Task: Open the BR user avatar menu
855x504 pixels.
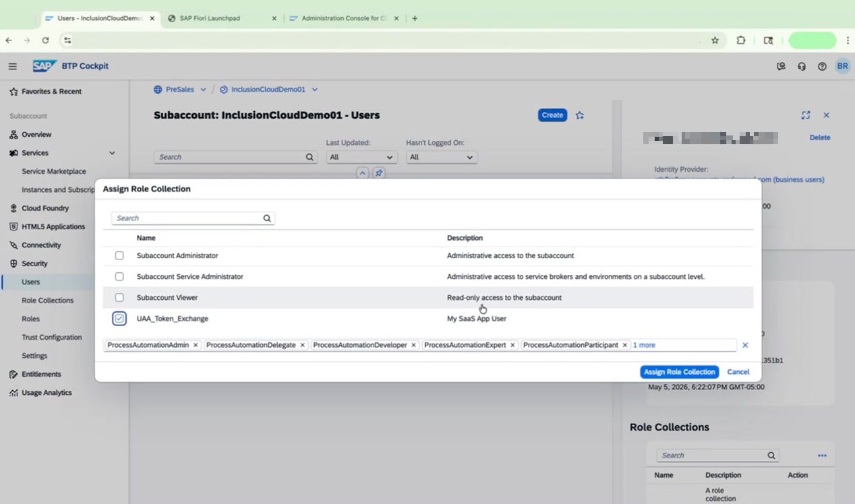Action: (x=842, y=66)
